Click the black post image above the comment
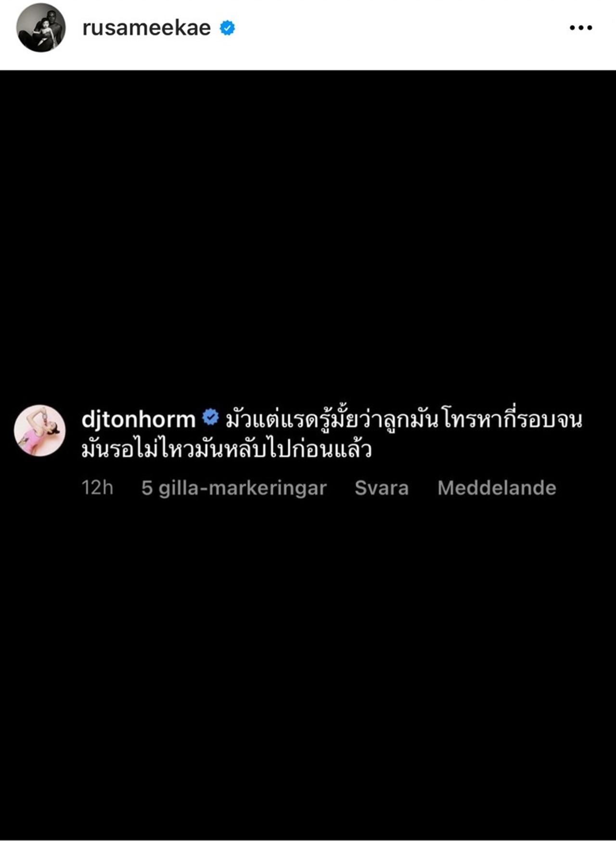Image resolution: width=616 pixels, height=841 pixels. [x=308, y=236]
